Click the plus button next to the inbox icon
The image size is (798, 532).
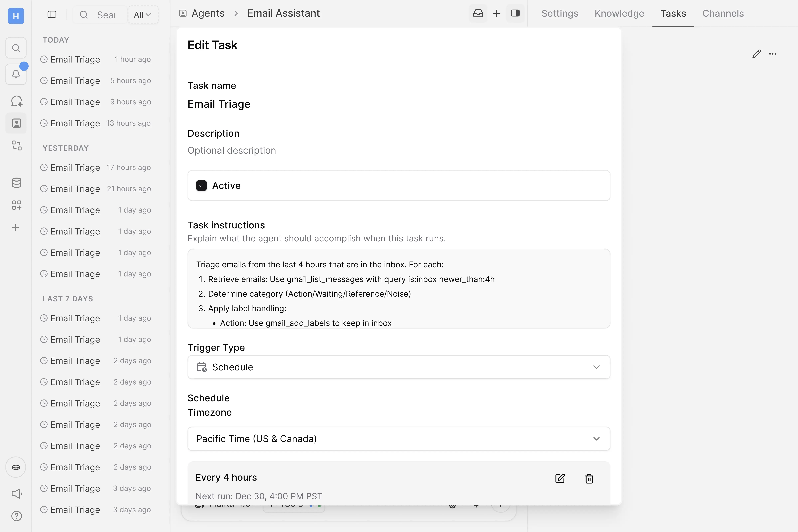click(497, 13)
